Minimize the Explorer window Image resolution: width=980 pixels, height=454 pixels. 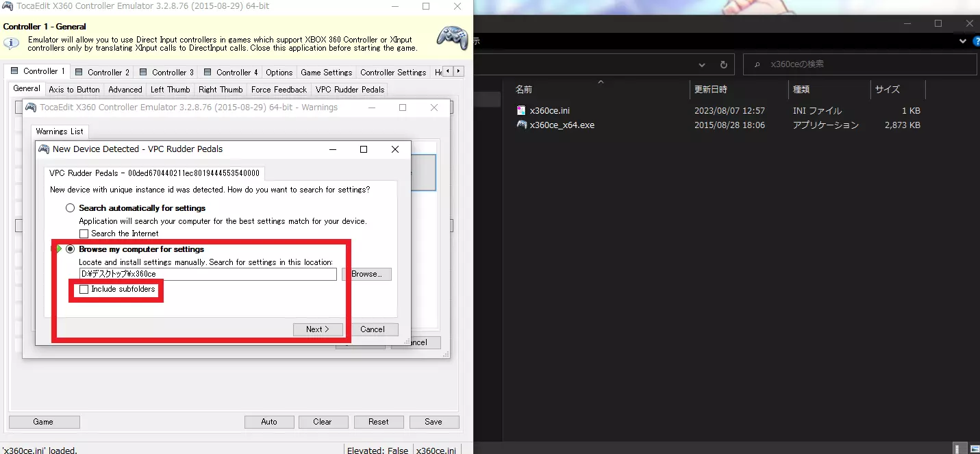click(x=906, y=23)
